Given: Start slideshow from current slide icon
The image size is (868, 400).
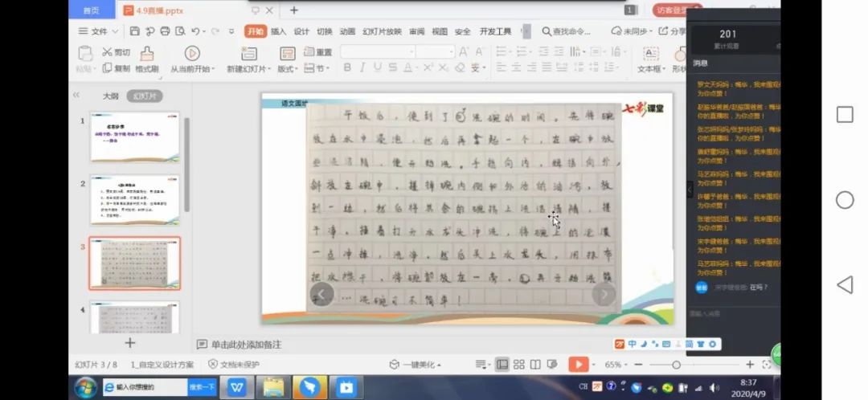Looking at the screenshot, I should tap(192, 53).
